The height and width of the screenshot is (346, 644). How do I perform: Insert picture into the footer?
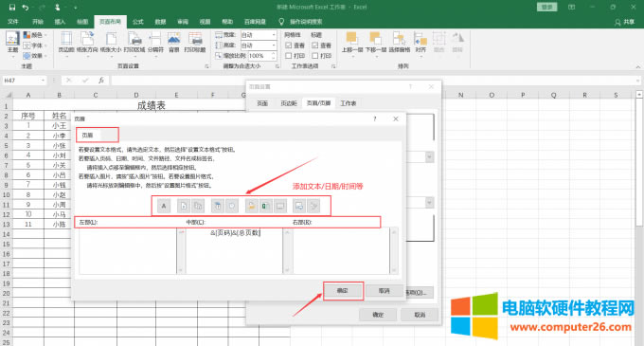coord(299,206)
